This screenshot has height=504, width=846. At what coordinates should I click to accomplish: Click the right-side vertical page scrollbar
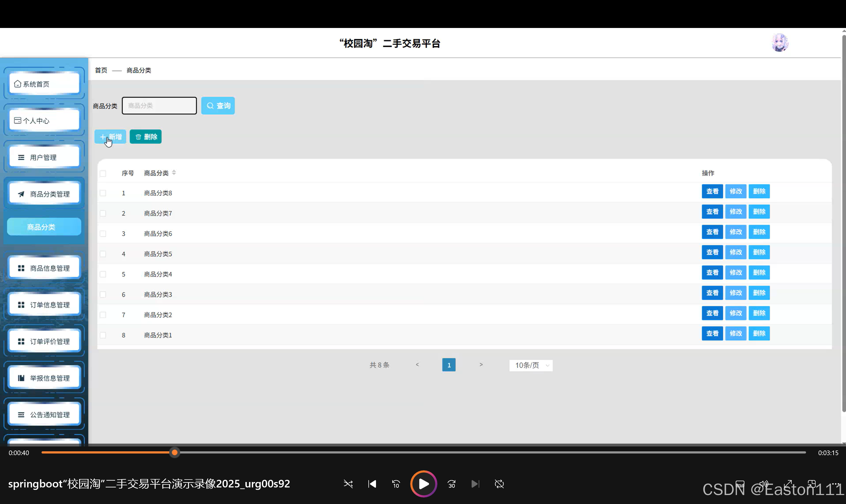(x=844, y=224)
